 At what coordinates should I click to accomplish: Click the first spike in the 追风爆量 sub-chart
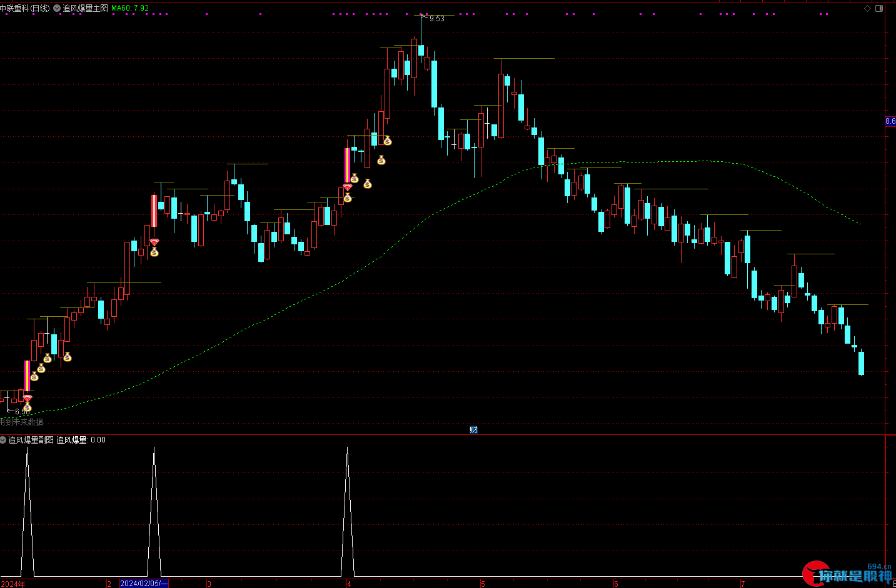[27, 511]
